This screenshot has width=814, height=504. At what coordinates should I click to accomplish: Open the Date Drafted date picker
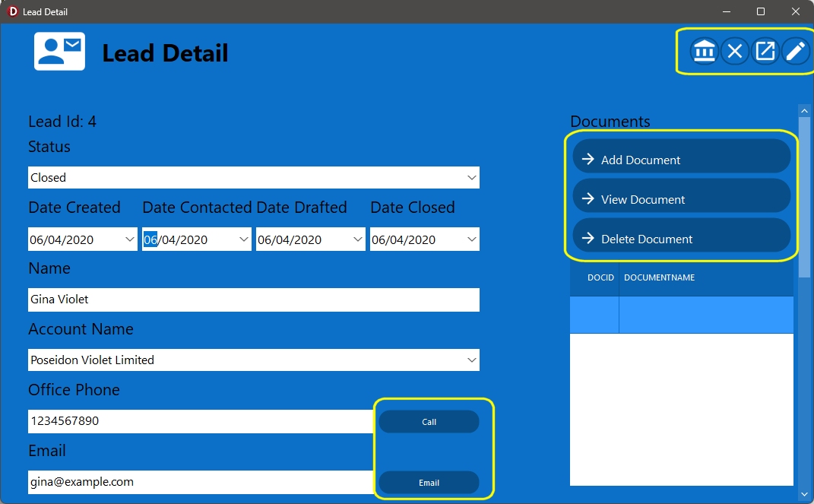[357, 239]
